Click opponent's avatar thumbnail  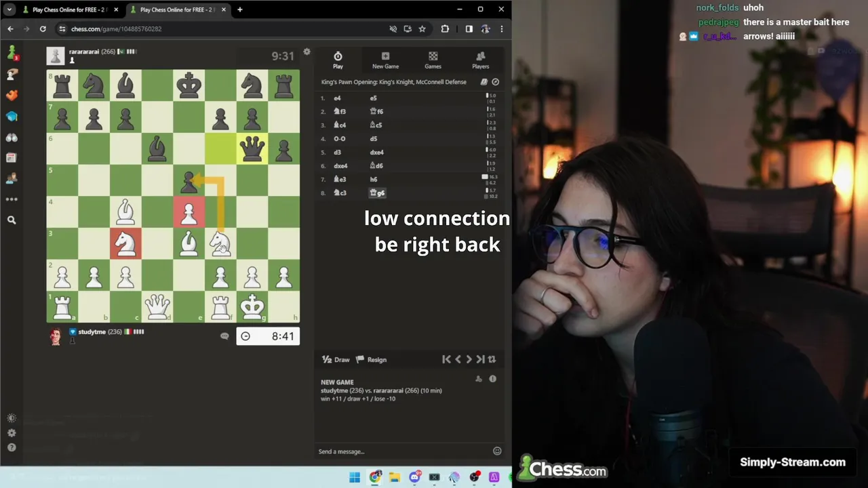coord(56,56)
